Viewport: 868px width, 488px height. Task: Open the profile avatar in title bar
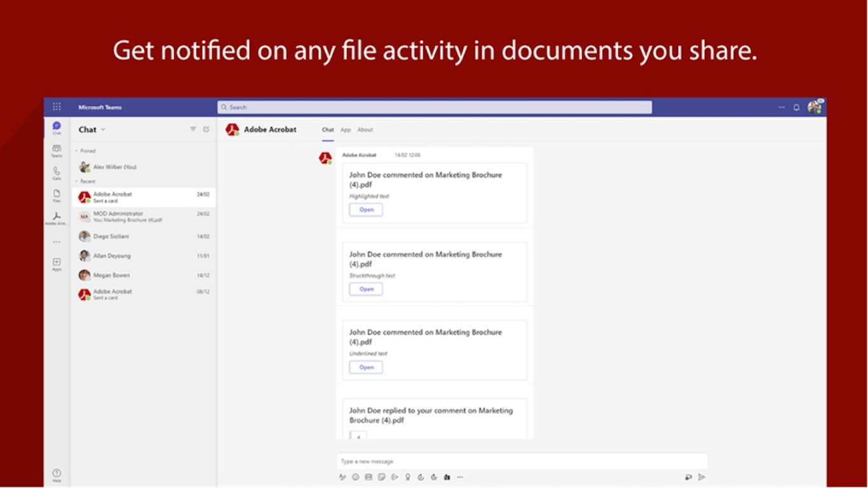pos(814,107)
